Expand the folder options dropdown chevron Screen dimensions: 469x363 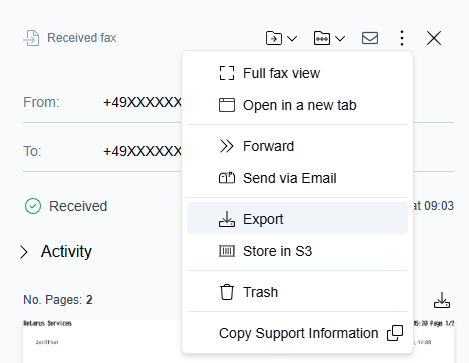point(340,39)
